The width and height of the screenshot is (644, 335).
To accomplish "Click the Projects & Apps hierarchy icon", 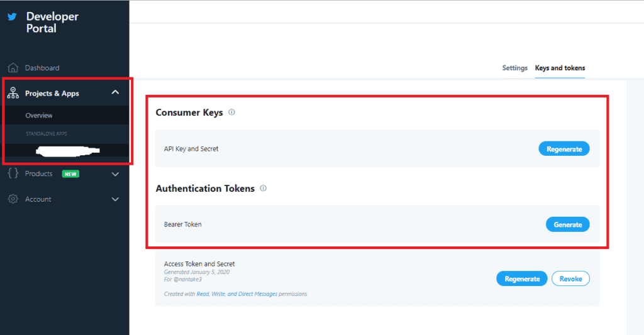I will tap(13, 93).
